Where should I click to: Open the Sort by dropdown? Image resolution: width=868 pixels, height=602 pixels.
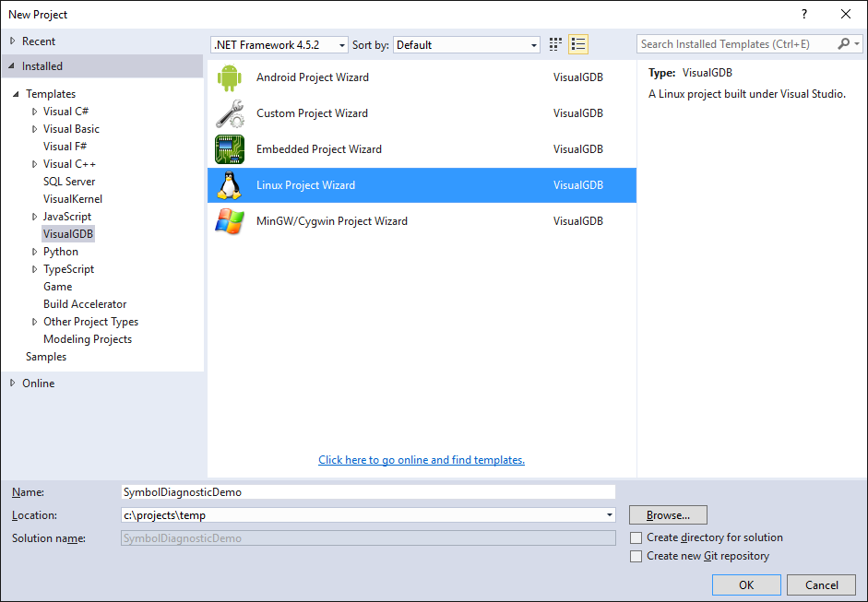[x=466, y=45]
